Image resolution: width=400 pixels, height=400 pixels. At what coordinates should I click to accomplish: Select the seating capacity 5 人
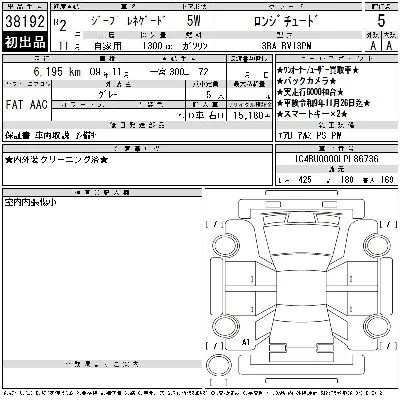(215, 95)
